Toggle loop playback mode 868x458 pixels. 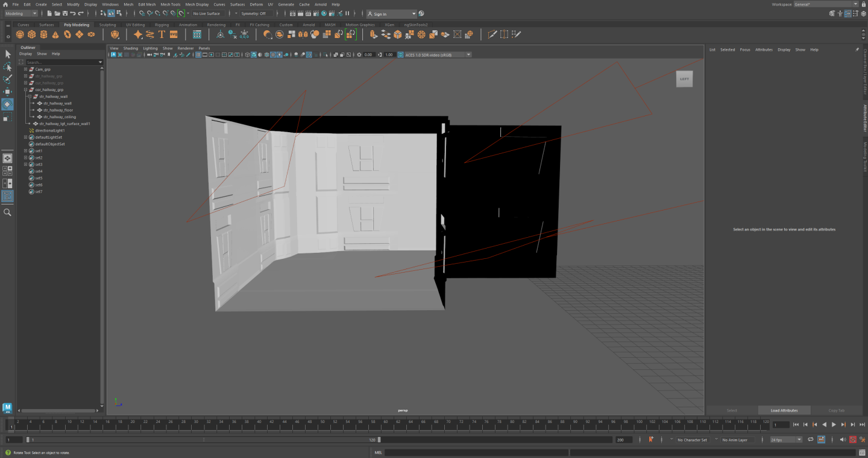click(811, 440)
